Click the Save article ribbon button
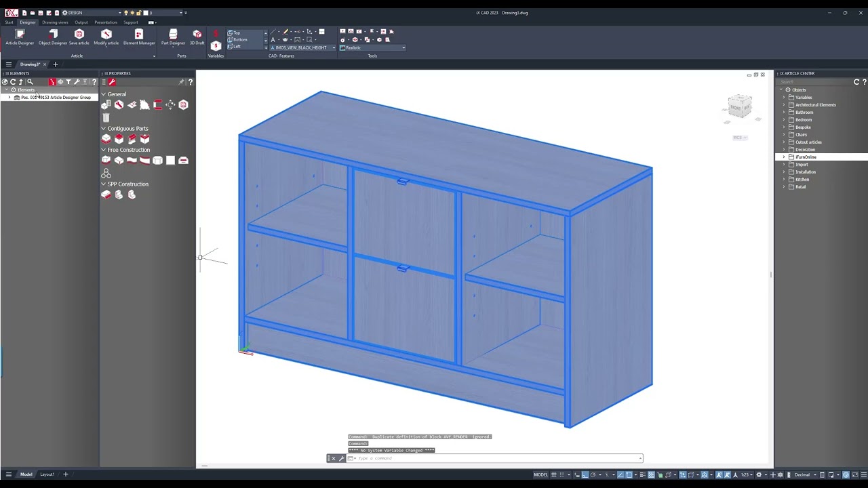The width and height of the screenshot is (868, 488). tap(79, 37)
